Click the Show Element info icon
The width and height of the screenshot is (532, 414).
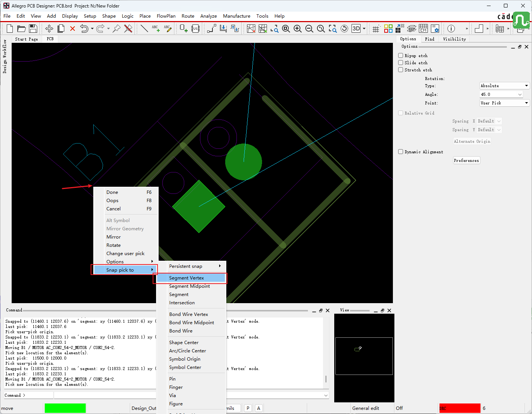451,29
